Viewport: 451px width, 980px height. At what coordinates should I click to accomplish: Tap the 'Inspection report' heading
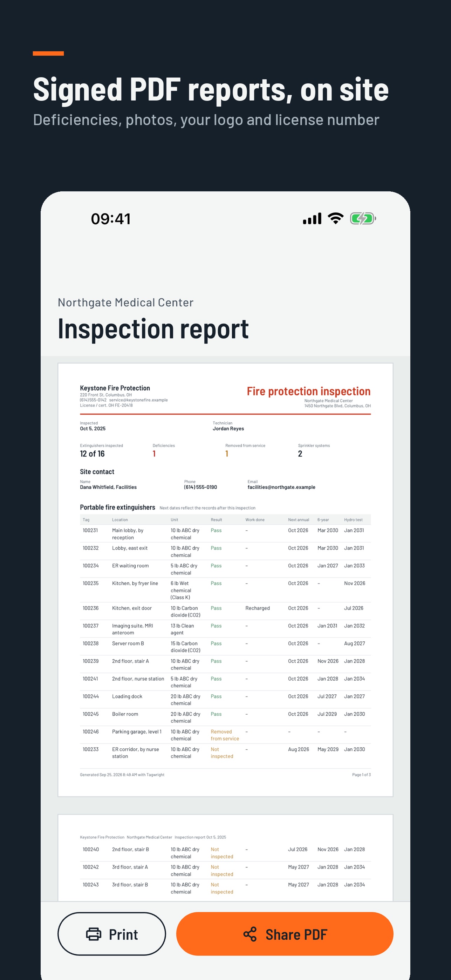click(x=153, y=329)
